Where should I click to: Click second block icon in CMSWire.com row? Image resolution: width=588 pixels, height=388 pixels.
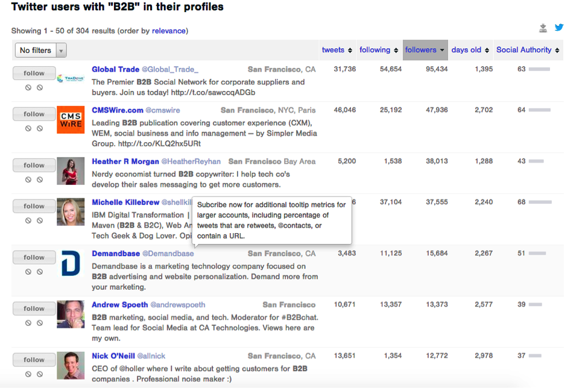[40, 128]
